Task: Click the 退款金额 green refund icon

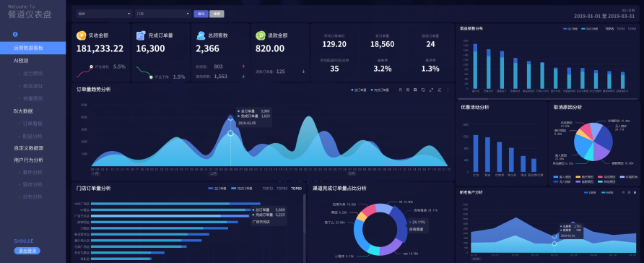Action: pos(261,35)
